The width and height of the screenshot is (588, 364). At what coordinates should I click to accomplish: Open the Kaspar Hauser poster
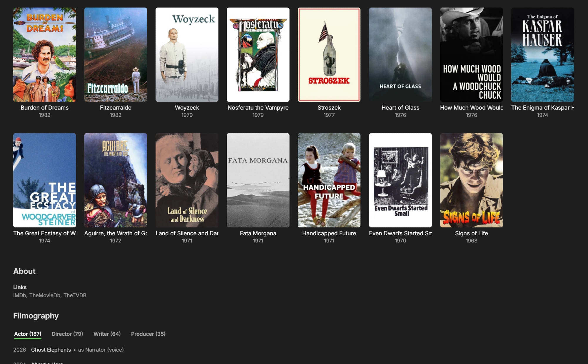[542, 55]
